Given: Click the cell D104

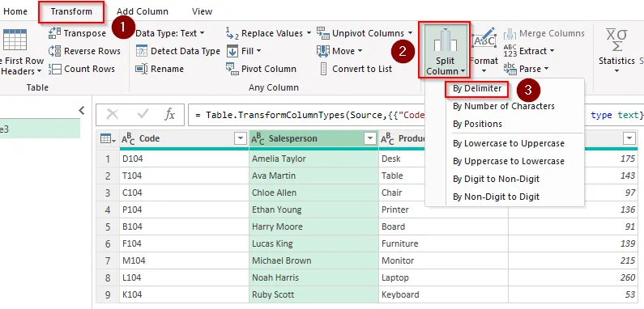Looking at the screenshot, I should pos(184,159).
